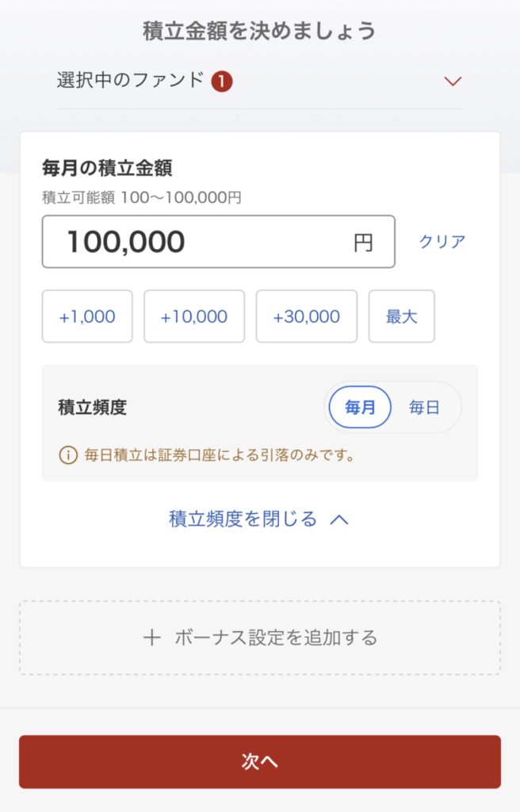
Task: Click the 毎日積立は証券口座による引落のみです notice text
Action: point(220,455)
